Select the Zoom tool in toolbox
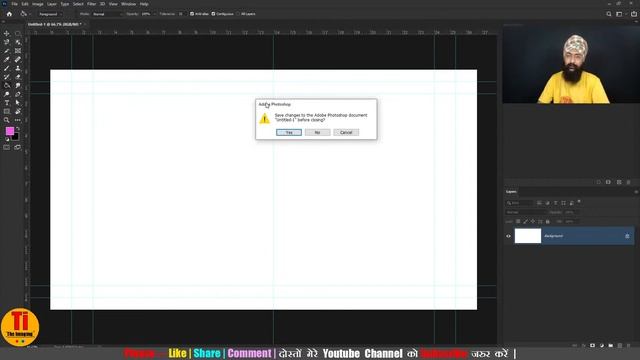 (7, 120)
